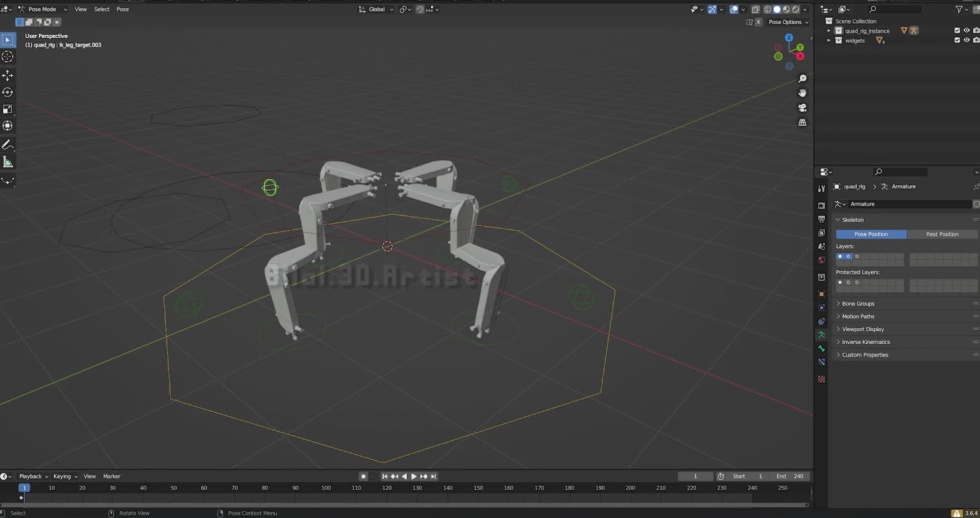Toggle viewport visibility of widgets collection
Screen dimensions: 980x518
[x=967, y=40]
